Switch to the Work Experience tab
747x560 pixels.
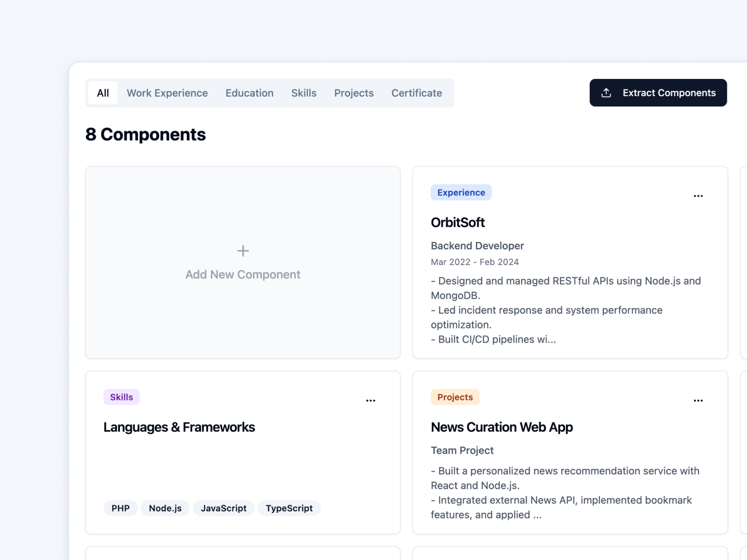(167, 93)
